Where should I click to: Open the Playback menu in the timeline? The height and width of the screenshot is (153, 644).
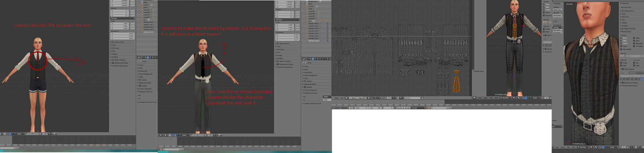tap(344, 108)
